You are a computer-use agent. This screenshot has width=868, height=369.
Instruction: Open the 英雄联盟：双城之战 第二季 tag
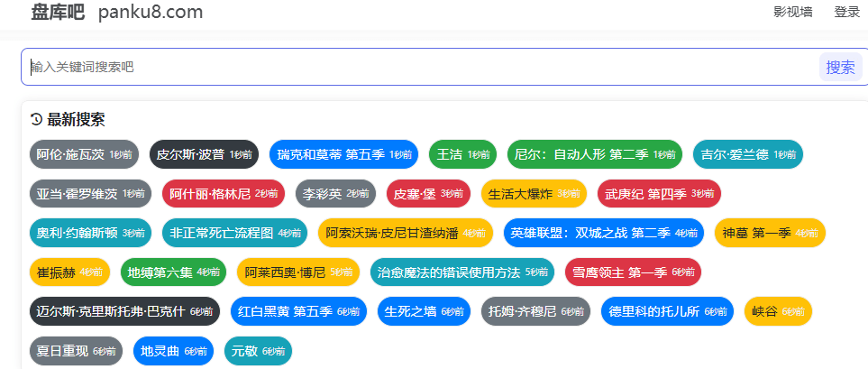[603, 233]
